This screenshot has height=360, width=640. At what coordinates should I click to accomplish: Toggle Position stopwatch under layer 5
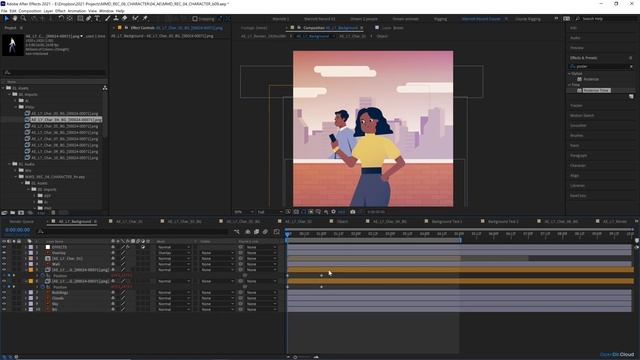pyautogui.click(x=42, y=276)
